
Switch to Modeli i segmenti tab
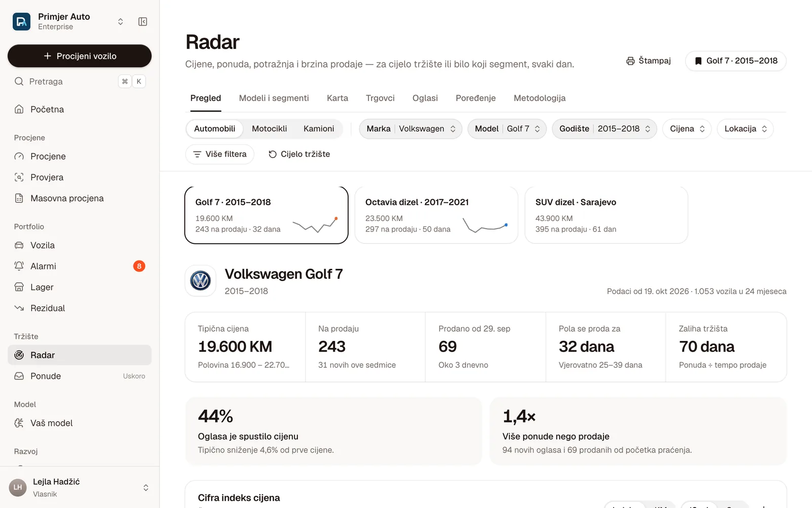pyautogui.click(x=274, y=98)
